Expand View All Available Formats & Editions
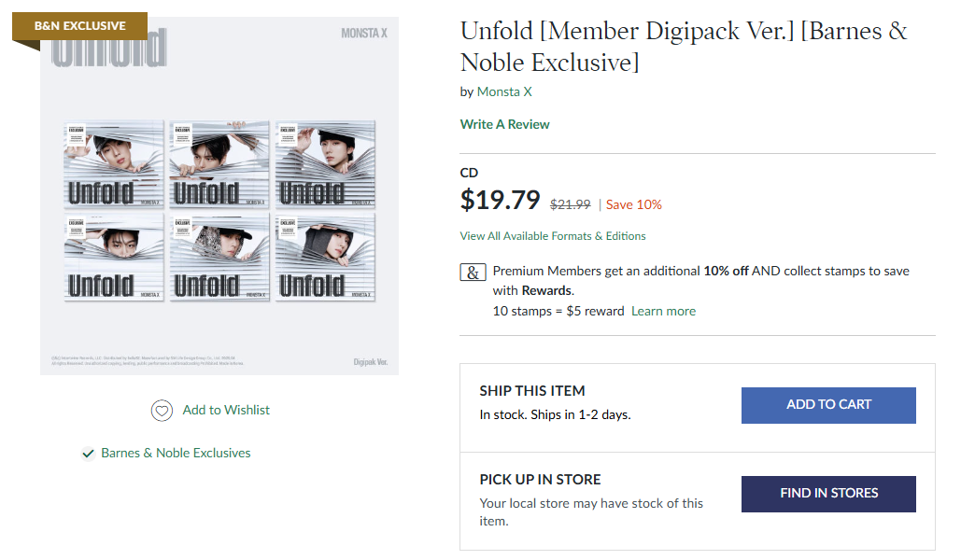 tap(553, 236)
